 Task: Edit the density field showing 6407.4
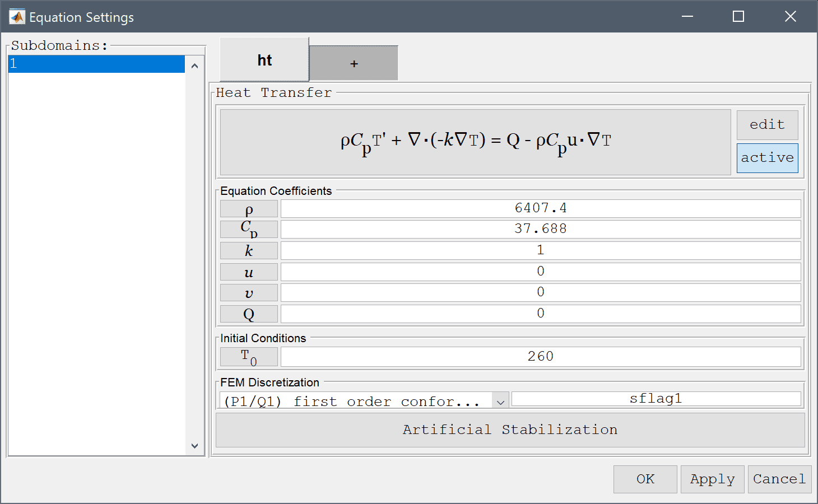(541, 208)
